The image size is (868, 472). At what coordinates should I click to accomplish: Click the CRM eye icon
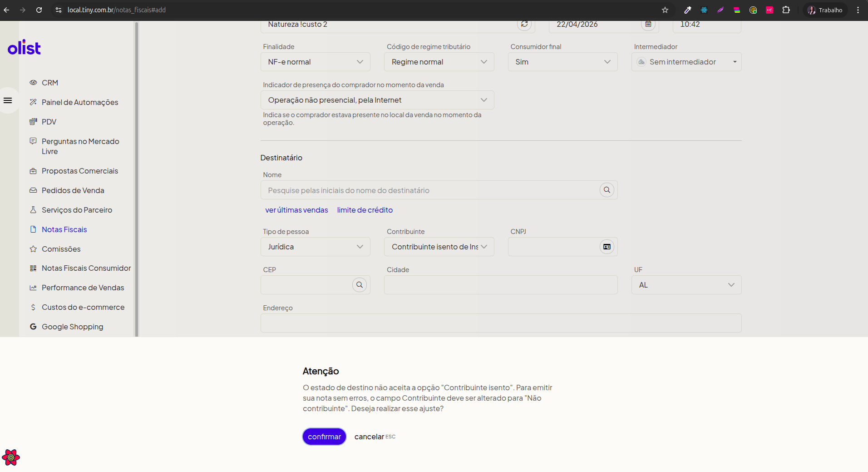pyautogui.click(x=33, y=83)
